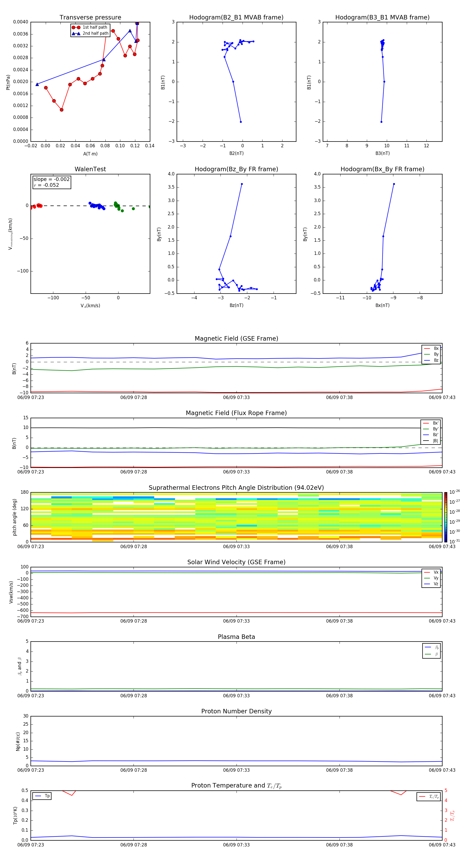Image resolution: width=473 pixels, height=868 pixels.
Task: Click the "VA(km/s)" x-axis label
Action: click(90, 306)
